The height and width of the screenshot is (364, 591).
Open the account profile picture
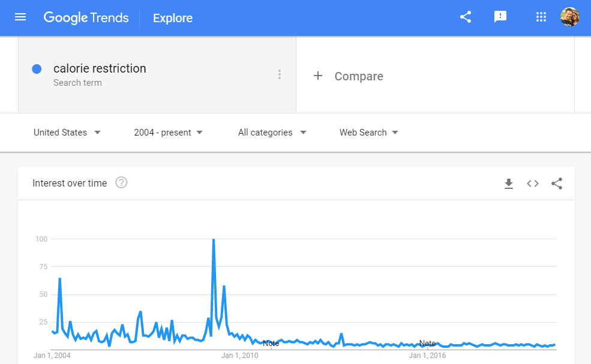(570, 17)
